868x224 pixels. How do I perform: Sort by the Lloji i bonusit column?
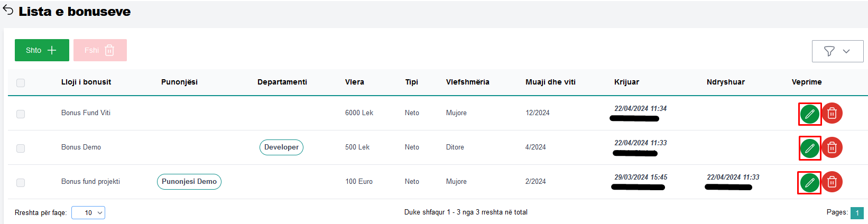click(86, 82)
